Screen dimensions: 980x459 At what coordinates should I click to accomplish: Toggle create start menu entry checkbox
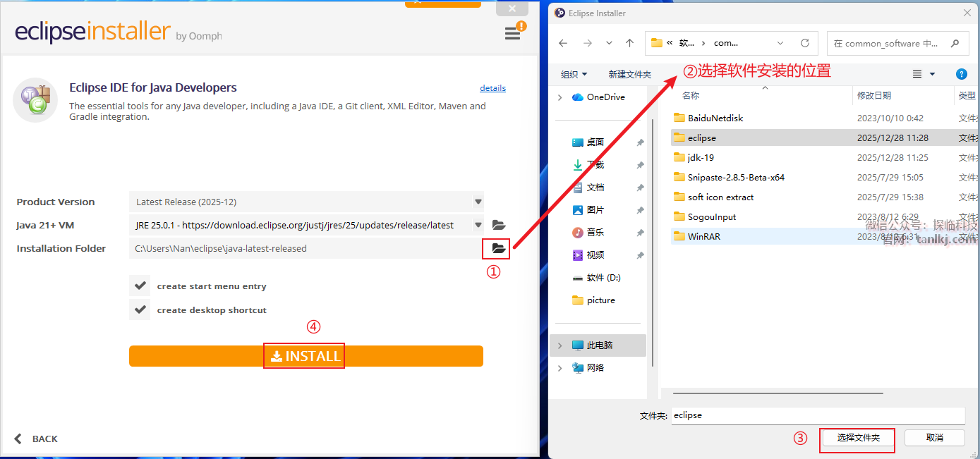tap(140, 286)
